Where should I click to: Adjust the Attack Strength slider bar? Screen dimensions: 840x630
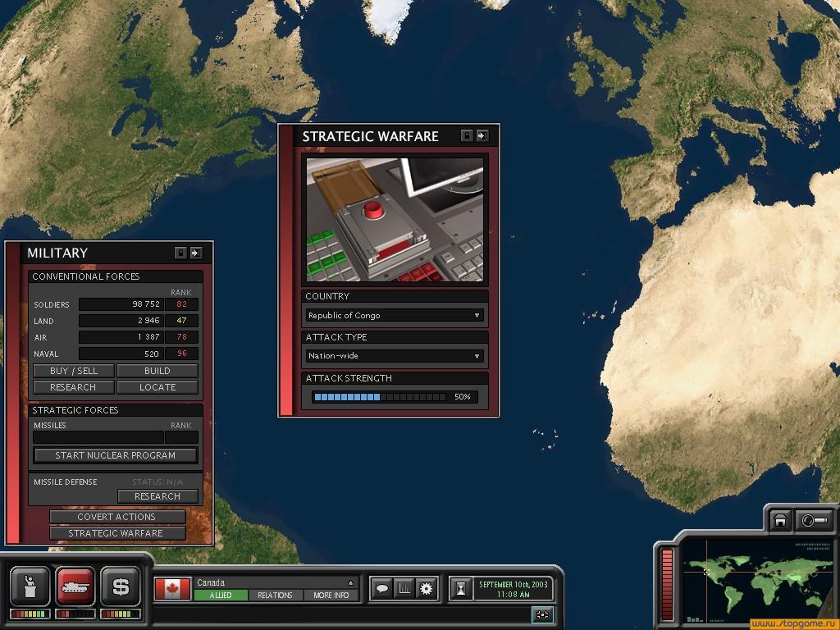click(x=380, y=397)
